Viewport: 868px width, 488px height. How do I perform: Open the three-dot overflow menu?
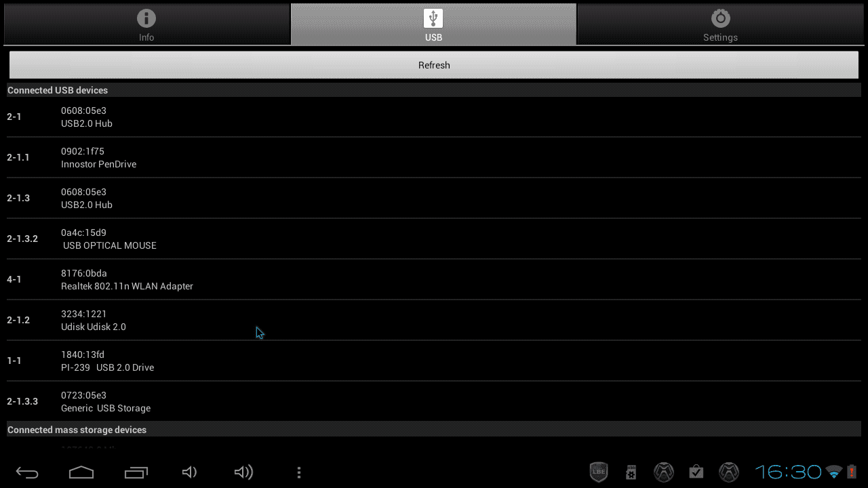coord(299,472)
